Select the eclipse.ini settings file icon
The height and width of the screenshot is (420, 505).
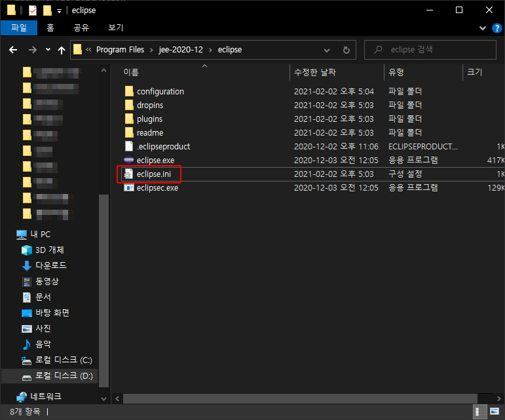129,174
